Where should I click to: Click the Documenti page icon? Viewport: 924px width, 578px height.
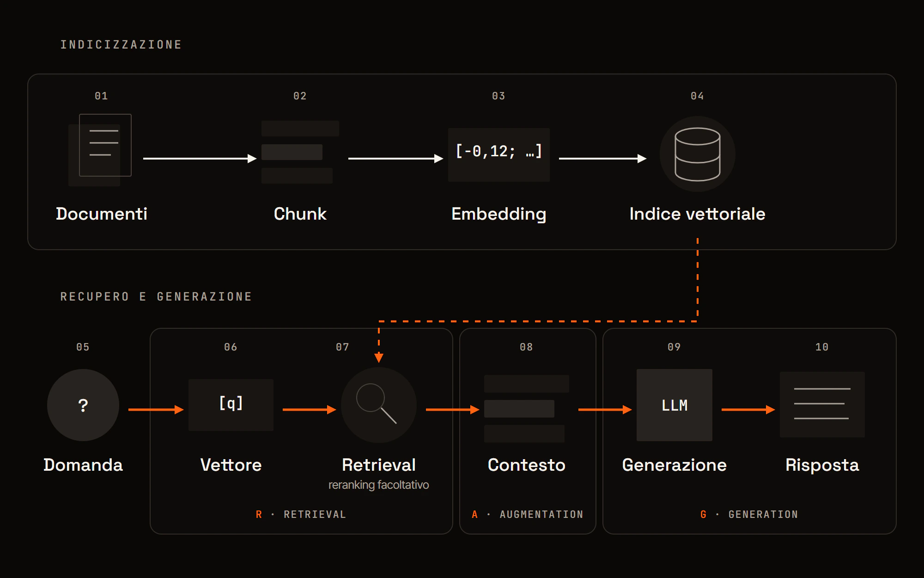100,150
